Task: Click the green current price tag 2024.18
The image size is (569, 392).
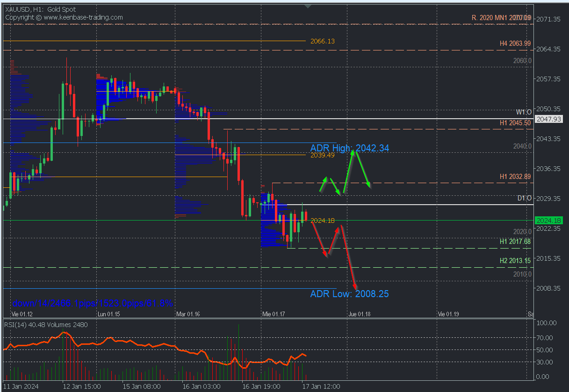Action: click(548, 221)
